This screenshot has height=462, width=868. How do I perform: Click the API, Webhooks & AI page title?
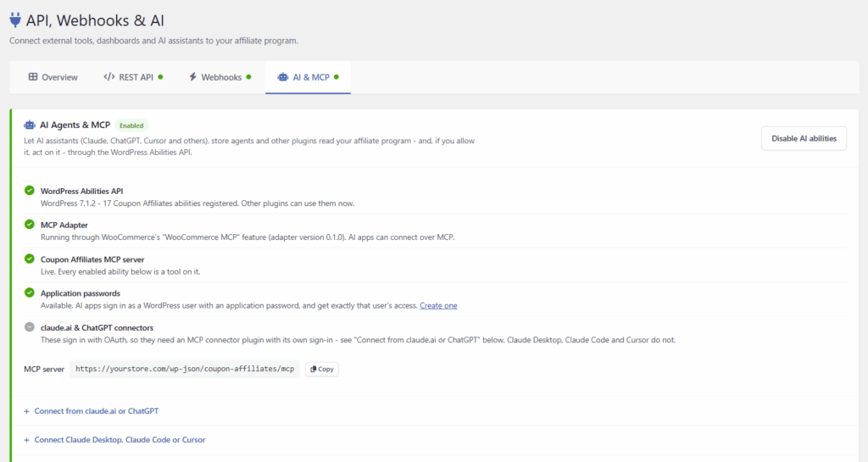tap(95, 20)
